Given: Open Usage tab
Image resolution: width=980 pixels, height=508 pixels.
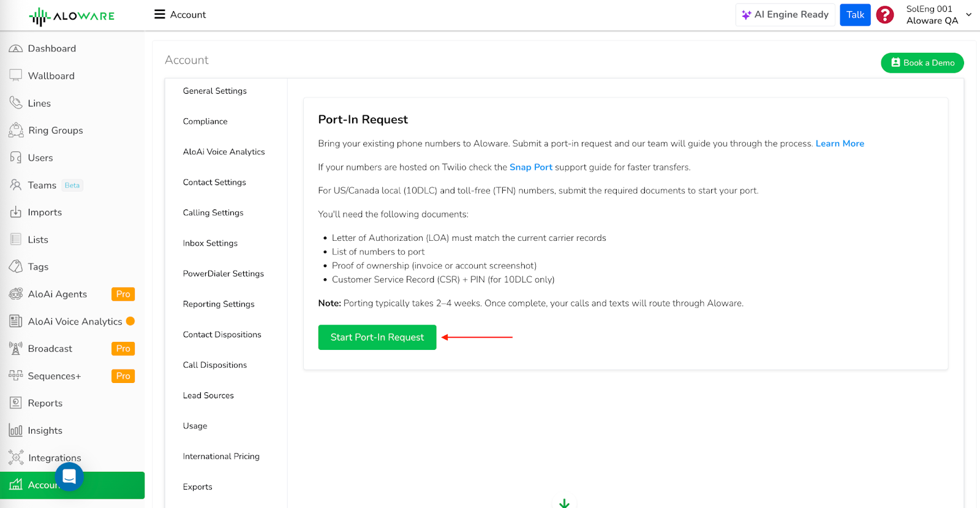Looking at the screenshot, I should (195, 426).
